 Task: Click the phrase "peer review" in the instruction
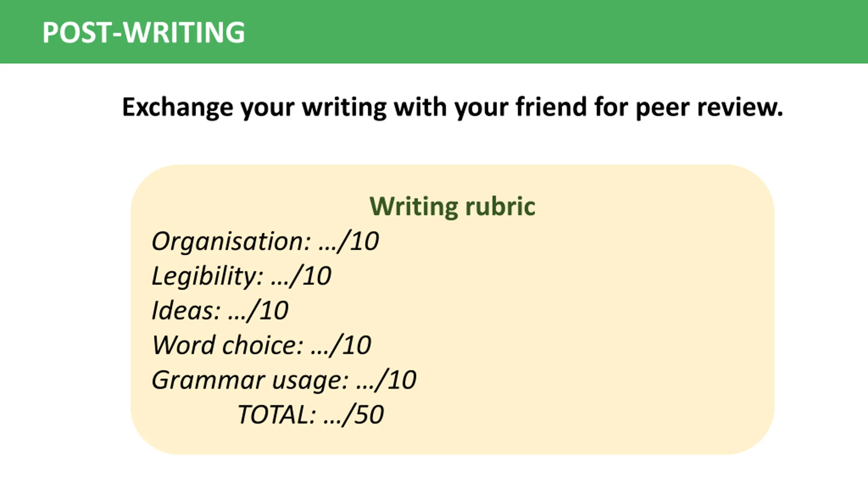(x=709, y=108)
